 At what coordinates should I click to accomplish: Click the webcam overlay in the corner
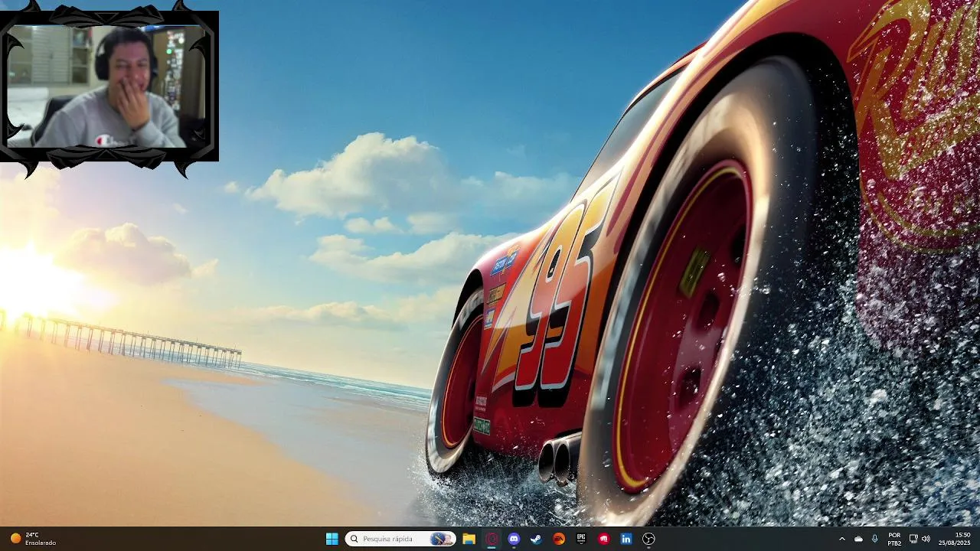109,86
